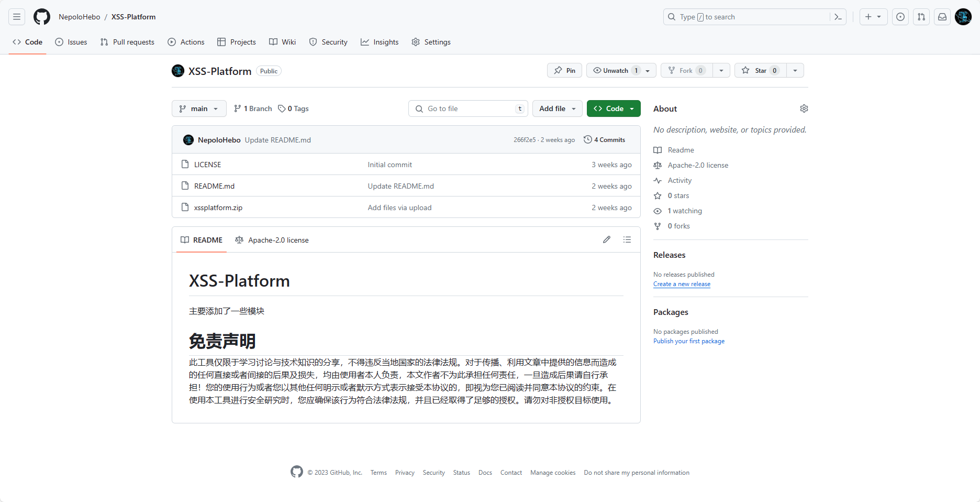Viewport: 980px width, 502px height.
Task: Click the Go to file search field
Action: (467, 108)
